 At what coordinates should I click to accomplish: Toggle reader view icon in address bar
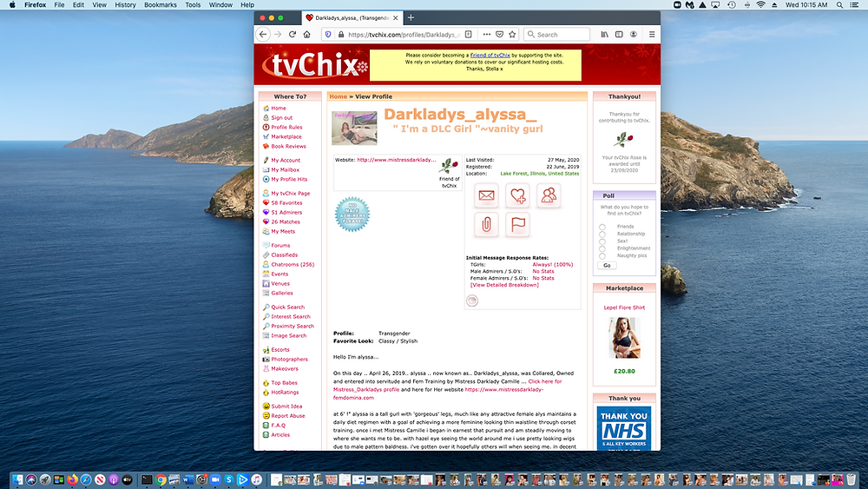469,35
